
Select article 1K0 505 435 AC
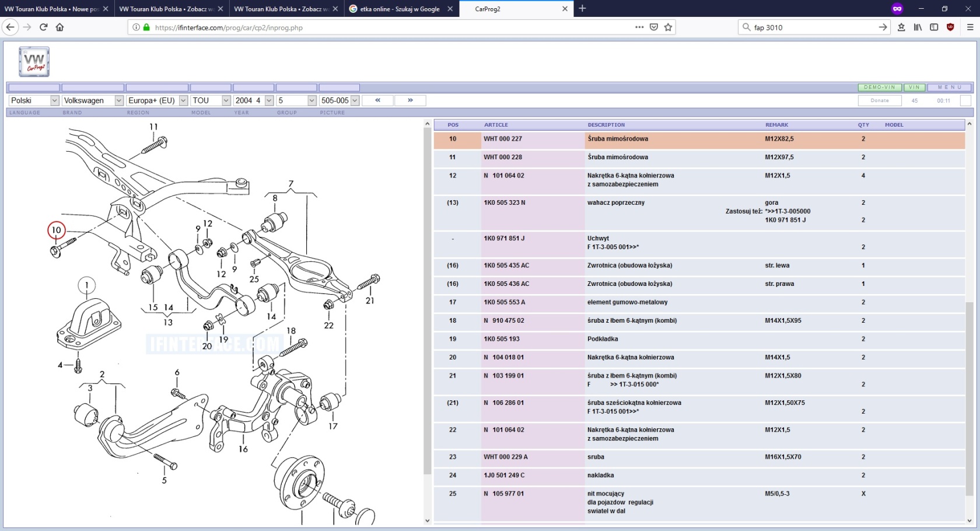click(x=506, y=265)
